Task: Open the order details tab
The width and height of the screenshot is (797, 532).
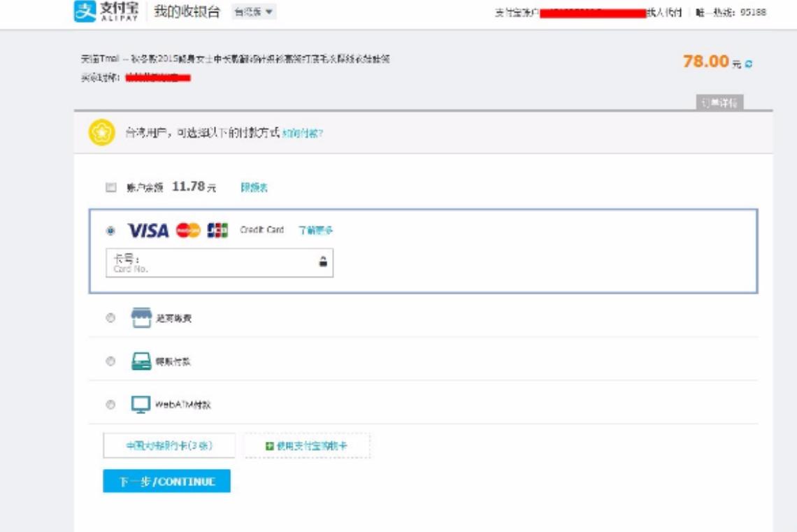Action: point(719,102)
